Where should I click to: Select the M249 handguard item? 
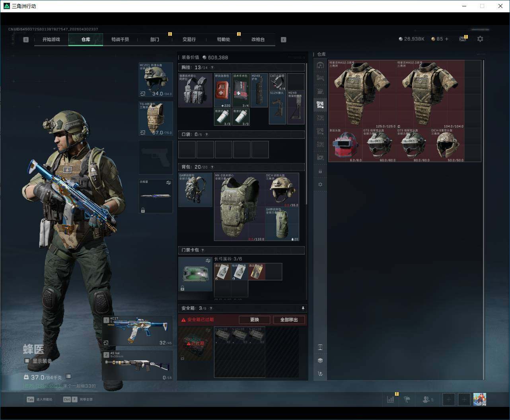point(259,90)
